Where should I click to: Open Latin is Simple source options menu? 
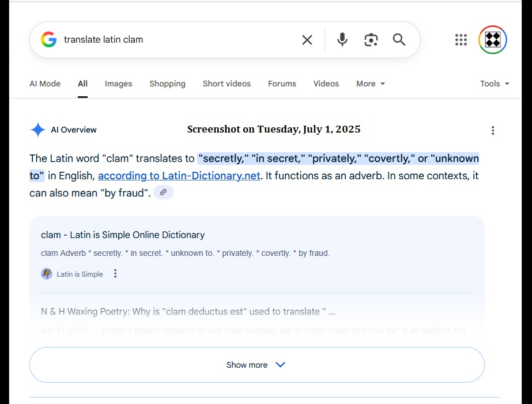[115, 274]
